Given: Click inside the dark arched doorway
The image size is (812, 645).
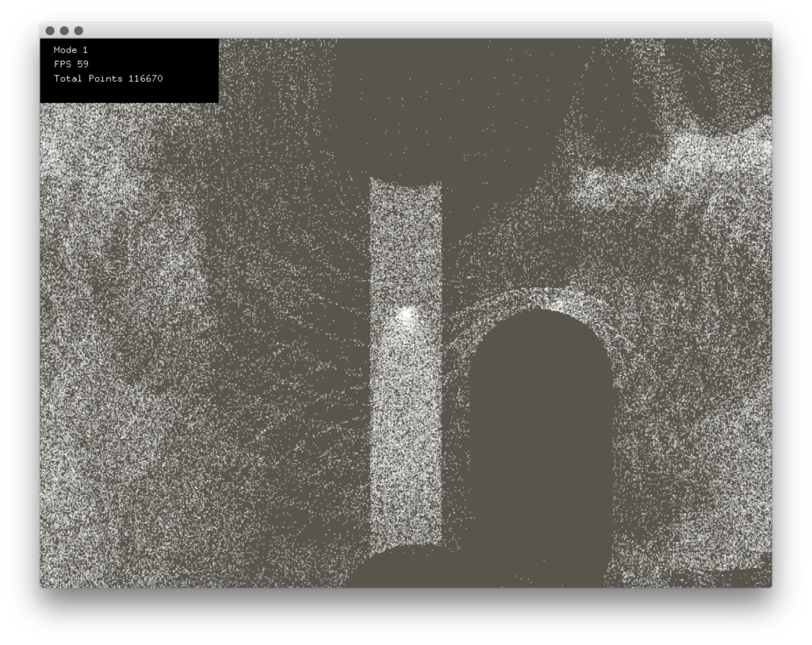Looking at the screenshot, I should (540, 444).
